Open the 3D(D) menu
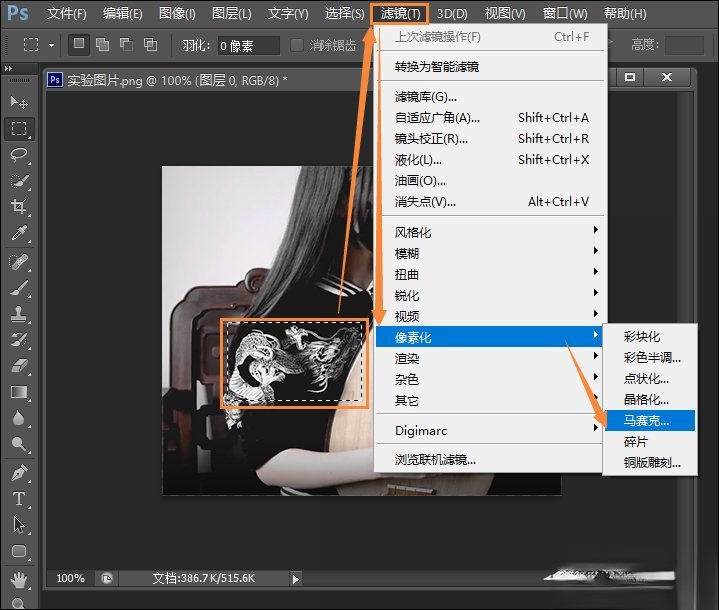Screen dimensions: 719x610 pyautogui.click(x=452, y=13)
